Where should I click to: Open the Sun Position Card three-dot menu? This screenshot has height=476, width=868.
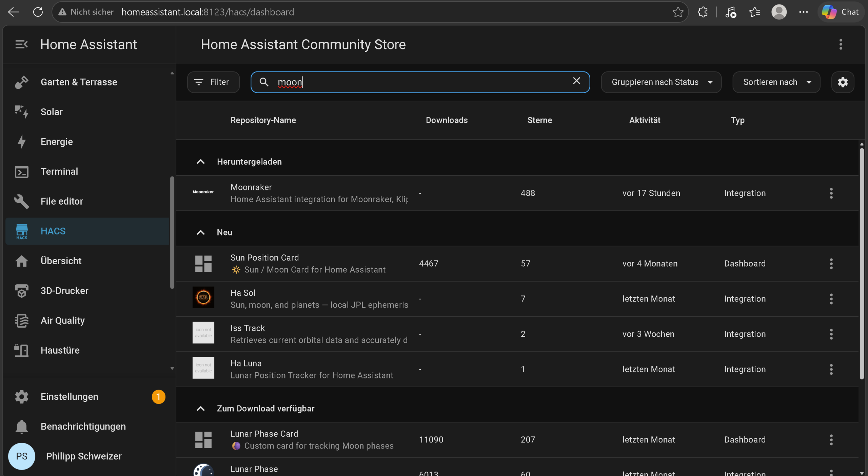tap(831, 264)
